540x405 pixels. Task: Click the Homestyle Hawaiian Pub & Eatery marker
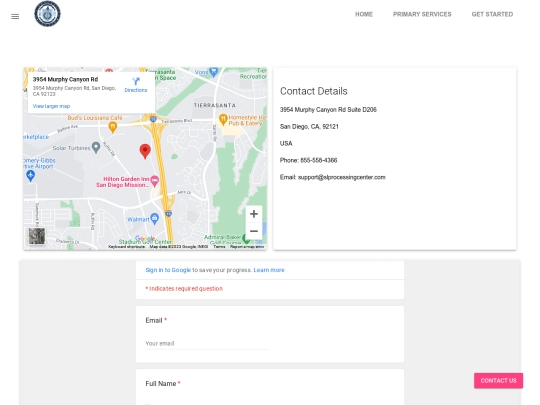[x=223, y=120]
